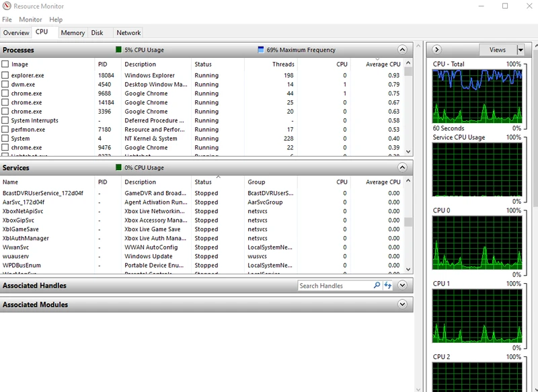
Task: Check the explorer.exe process checkbox
Action: coord(5,75)
